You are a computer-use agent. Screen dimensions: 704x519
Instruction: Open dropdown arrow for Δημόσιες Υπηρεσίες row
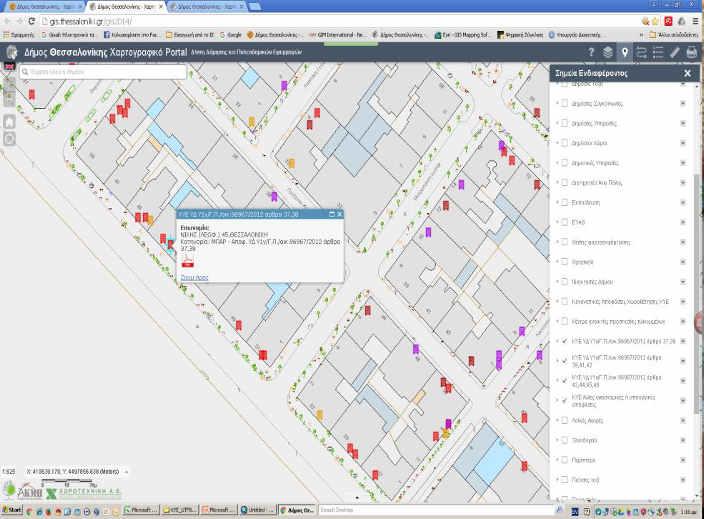(683, 123)
